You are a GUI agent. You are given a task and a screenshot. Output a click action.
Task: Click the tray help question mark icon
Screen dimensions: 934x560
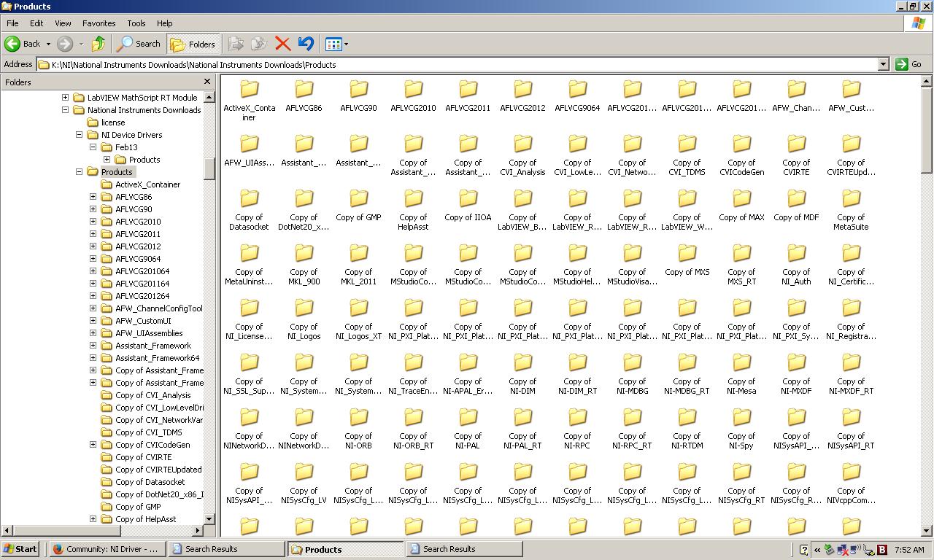coord(804,550)
